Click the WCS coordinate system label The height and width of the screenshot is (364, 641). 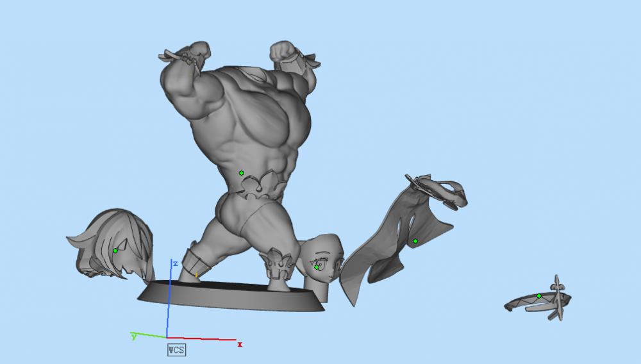177,350
